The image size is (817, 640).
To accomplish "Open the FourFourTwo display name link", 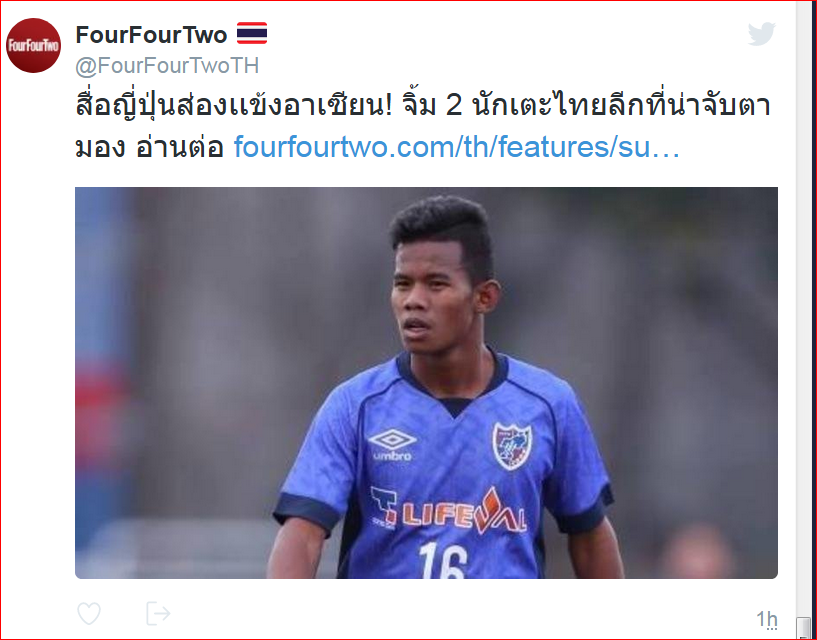I will (152, 35).
